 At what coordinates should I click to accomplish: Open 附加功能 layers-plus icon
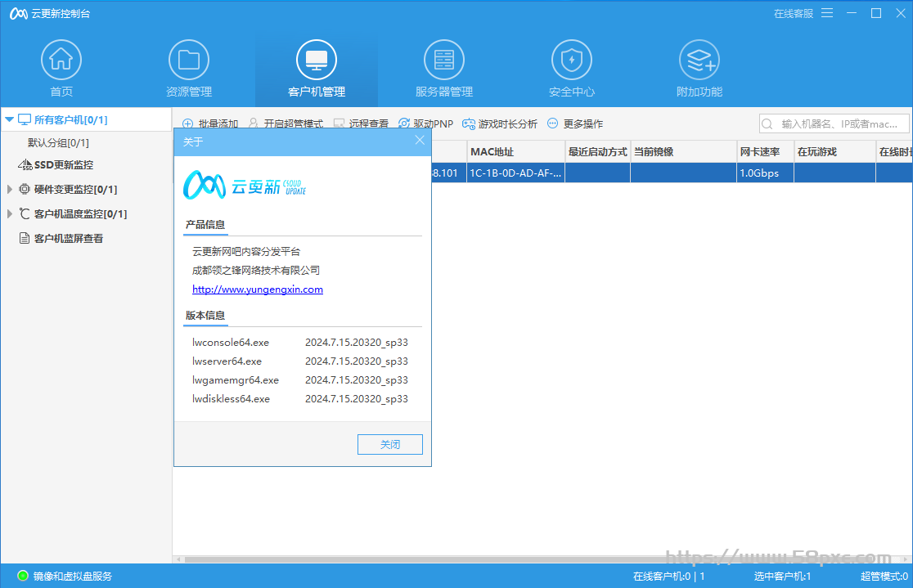click(699, 60)
